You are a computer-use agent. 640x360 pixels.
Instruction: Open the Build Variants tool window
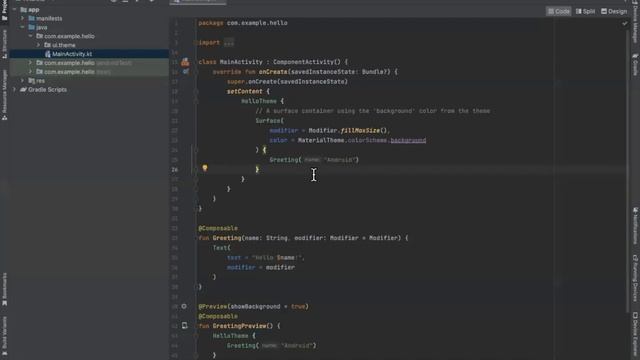click(4, 336)
